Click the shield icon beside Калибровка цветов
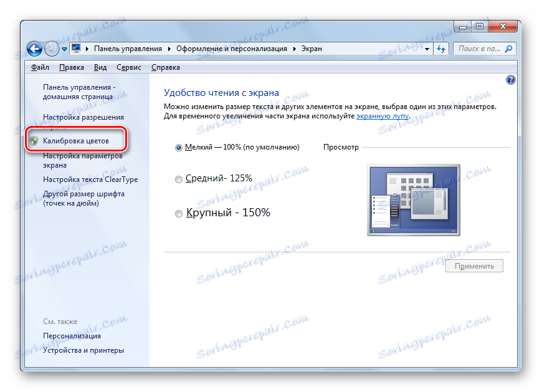The image size is (542, 392). (34, 141)
